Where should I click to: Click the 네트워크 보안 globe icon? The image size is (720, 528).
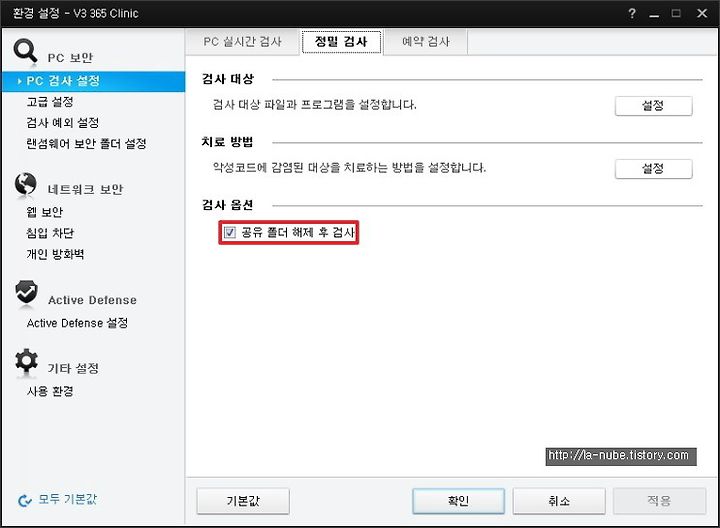point(25,184)
